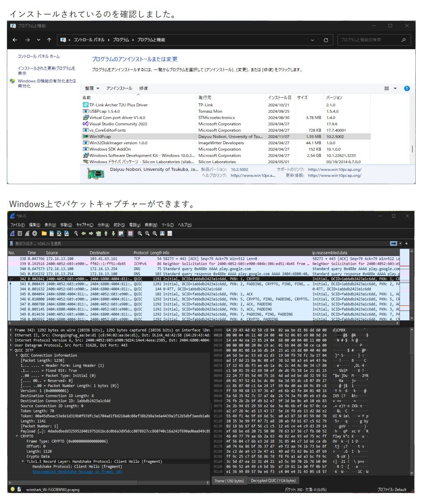425x504 pixels.
Task: Collapse the CRYPTO tree node
Action: point(17,436)
